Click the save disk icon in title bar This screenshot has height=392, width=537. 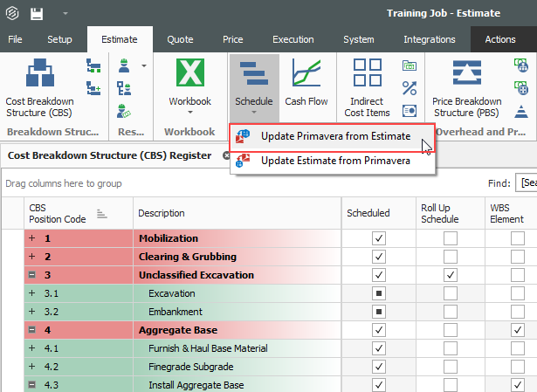point(37,14)
